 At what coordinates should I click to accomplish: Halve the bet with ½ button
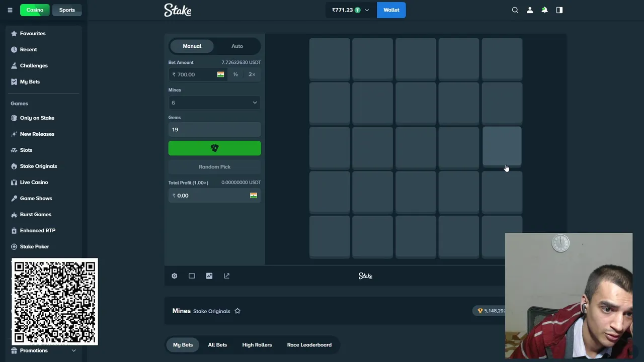[x=235, y=74]
